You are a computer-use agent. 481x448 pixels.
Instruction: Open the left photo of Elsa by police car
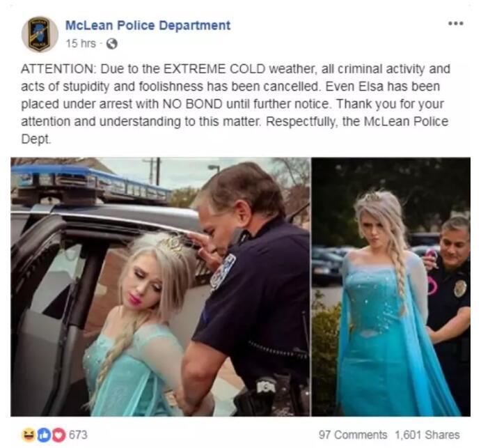tap(160, 287)
